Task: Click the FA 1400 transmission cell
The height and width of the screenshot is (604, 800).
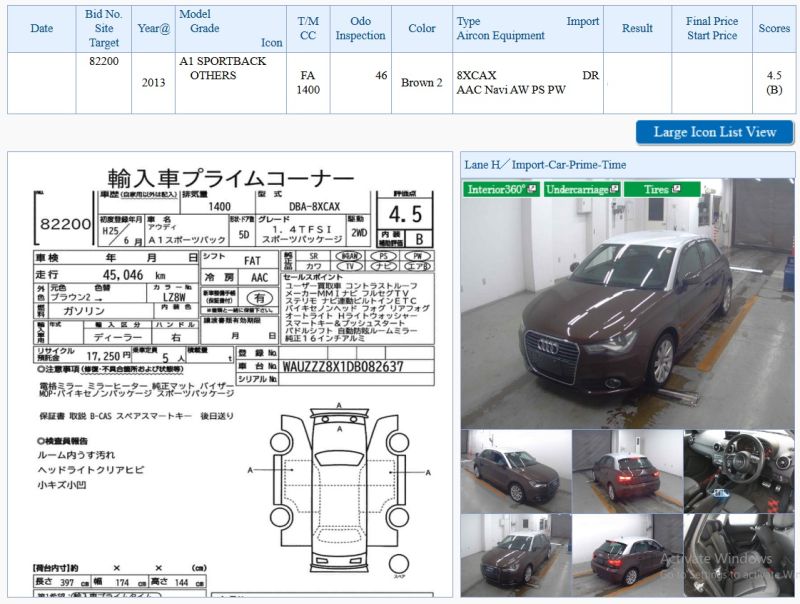Action: pos(308,83)
